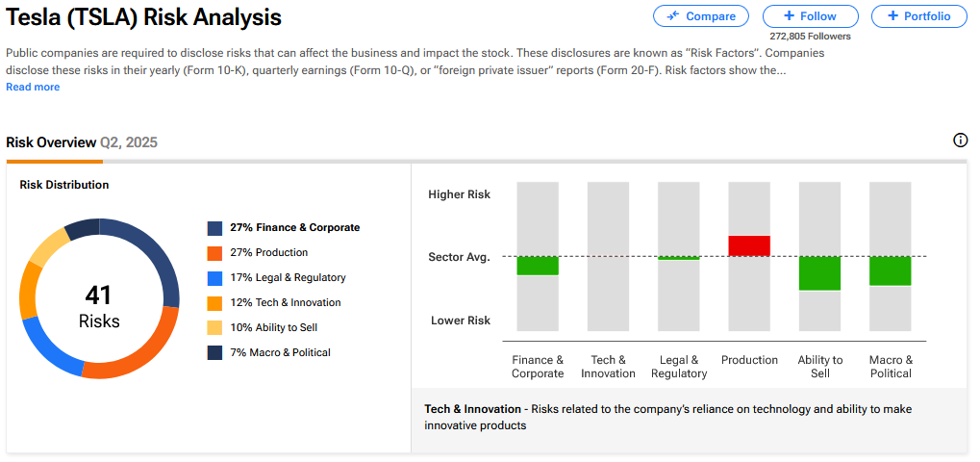Click the Macro & Political legend square

coord(214,353)
